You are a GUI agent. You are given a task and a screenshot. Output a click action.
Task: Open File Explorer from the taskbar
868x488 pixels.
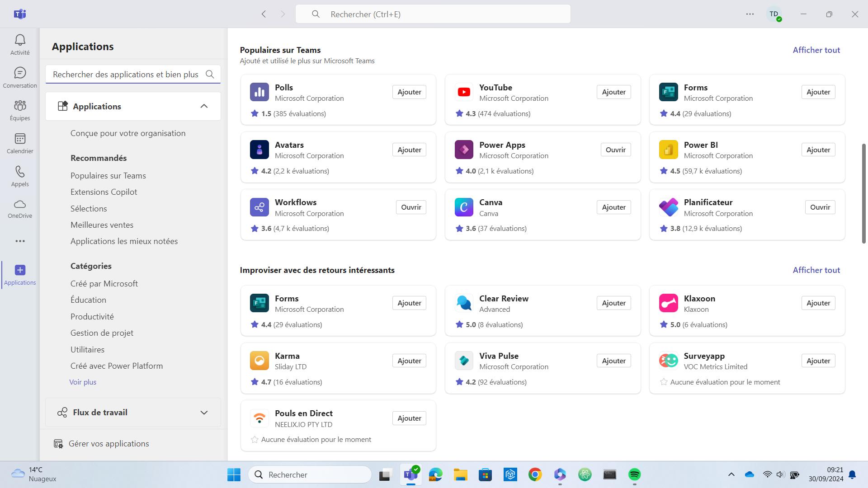460,474
